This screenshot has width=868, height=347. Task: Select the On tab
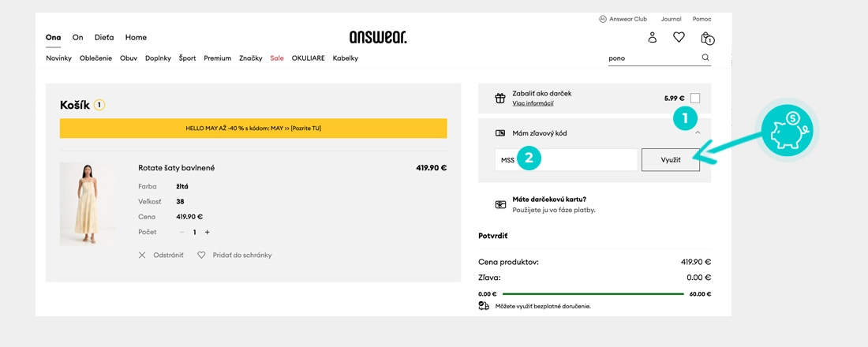coord(77,38)
